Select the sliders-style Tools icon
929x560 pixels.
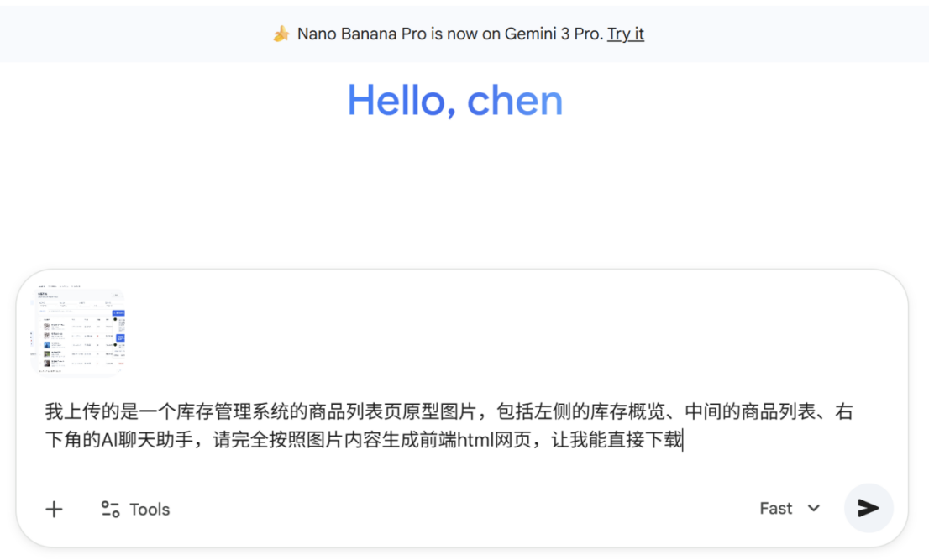[x=109, y=508]
